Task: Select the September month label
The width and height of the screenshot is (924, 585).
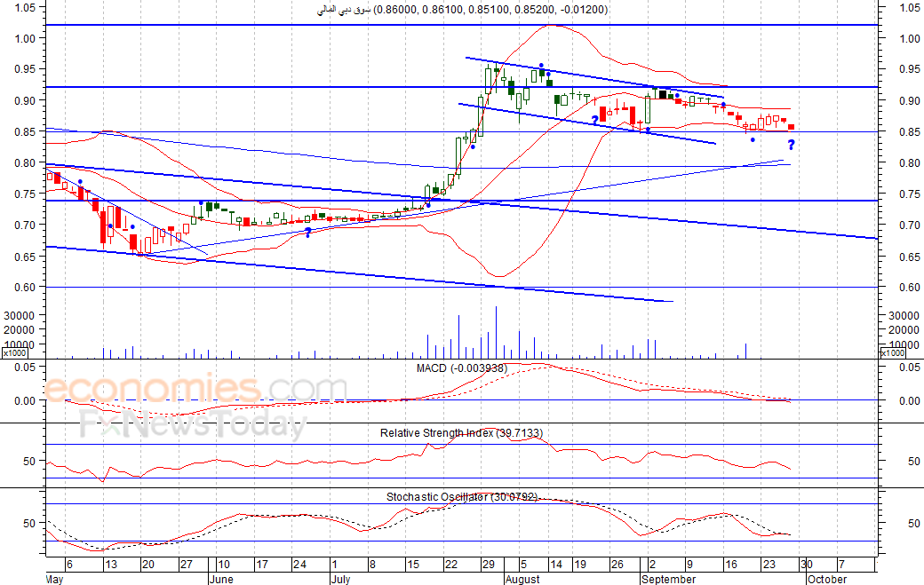Action: [x=669, y=579]
